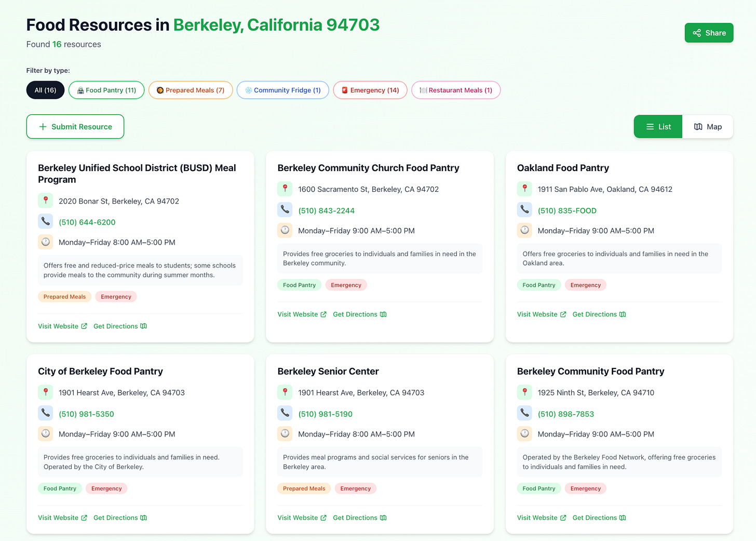
Task: Click clock icon for Berkeley Community Church
Action: click(x=285, y=230)
